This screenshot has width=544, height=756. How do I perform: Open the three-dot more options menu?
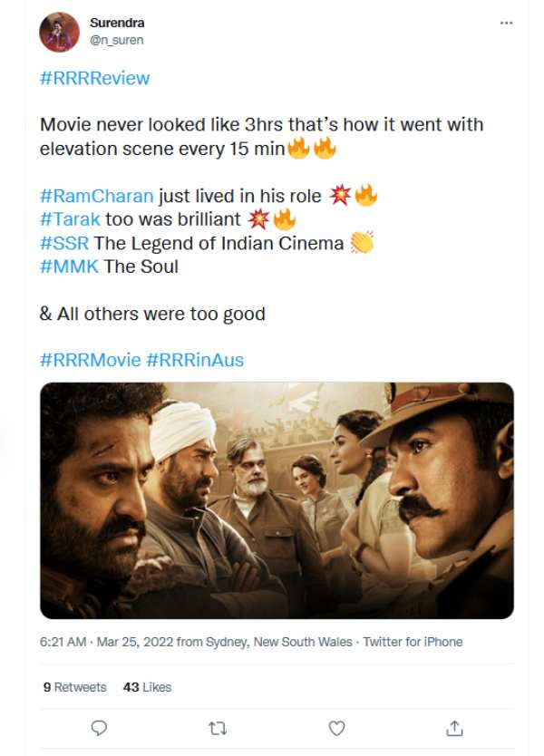[506, 24]
